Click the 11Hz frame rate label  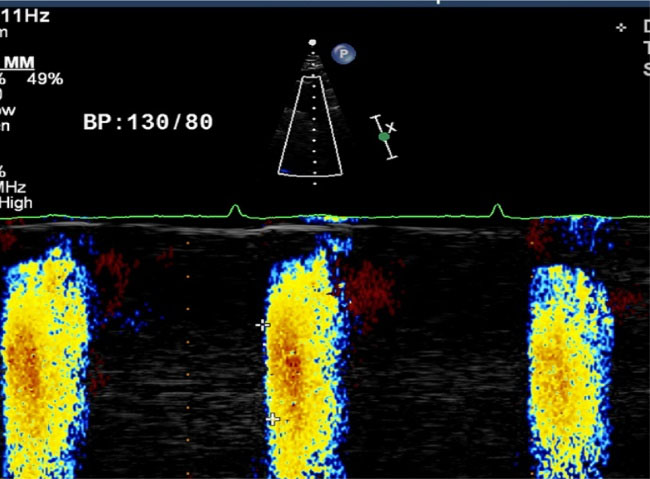tap(24, 14)
